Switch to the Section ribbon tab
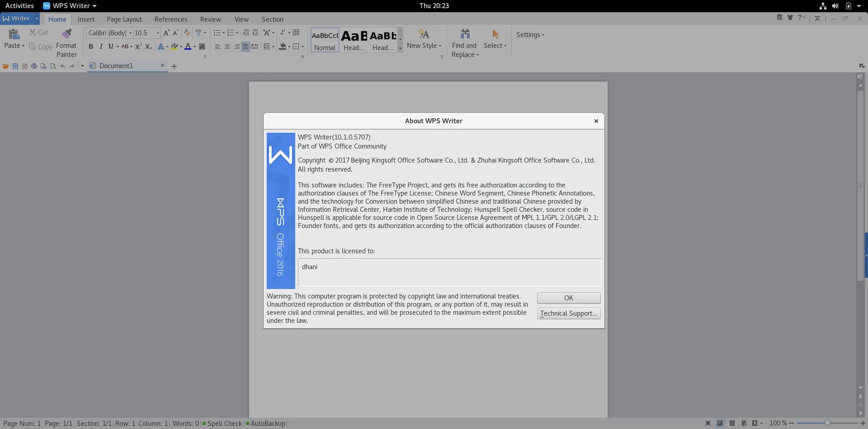 pyautogui.click(x=273, y=19)
